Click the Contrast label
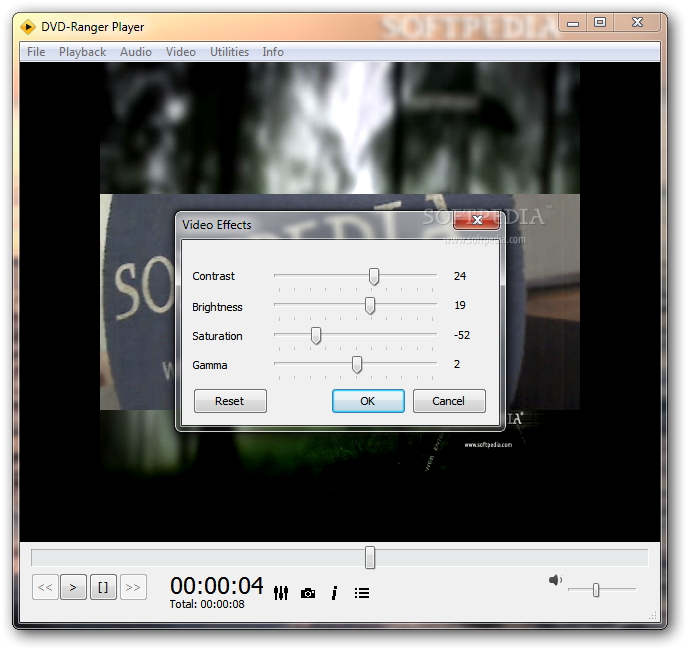This screenshot has width=688, height=650. tap(214, 276)
